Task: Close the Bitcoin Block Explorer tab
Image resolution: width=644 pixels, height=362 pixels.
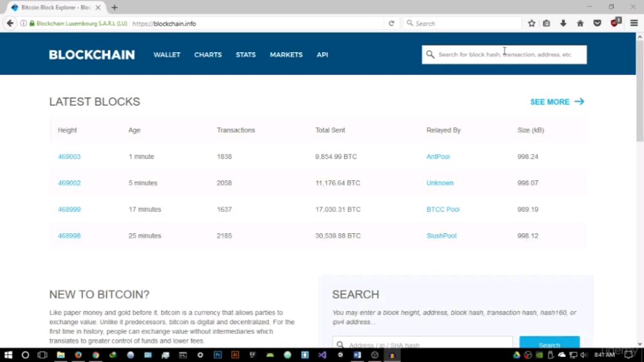Action: pos(98,7)
